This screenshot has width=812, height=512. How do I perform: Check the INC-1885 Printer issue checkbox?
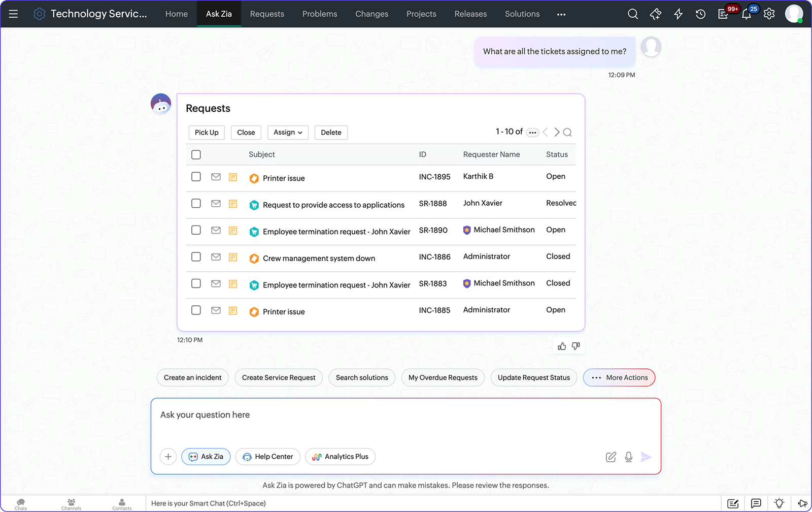pyautogui.click(x=196, y=310)
